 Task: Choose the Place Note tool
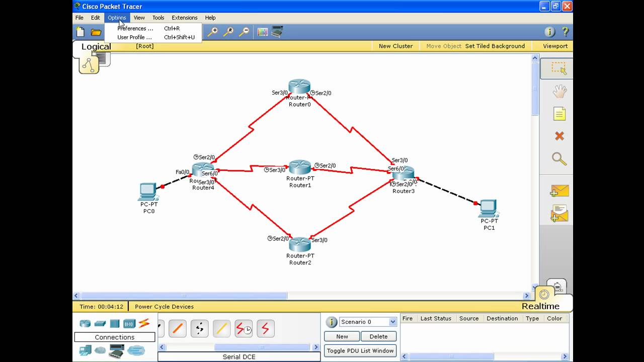click(559, 114)
